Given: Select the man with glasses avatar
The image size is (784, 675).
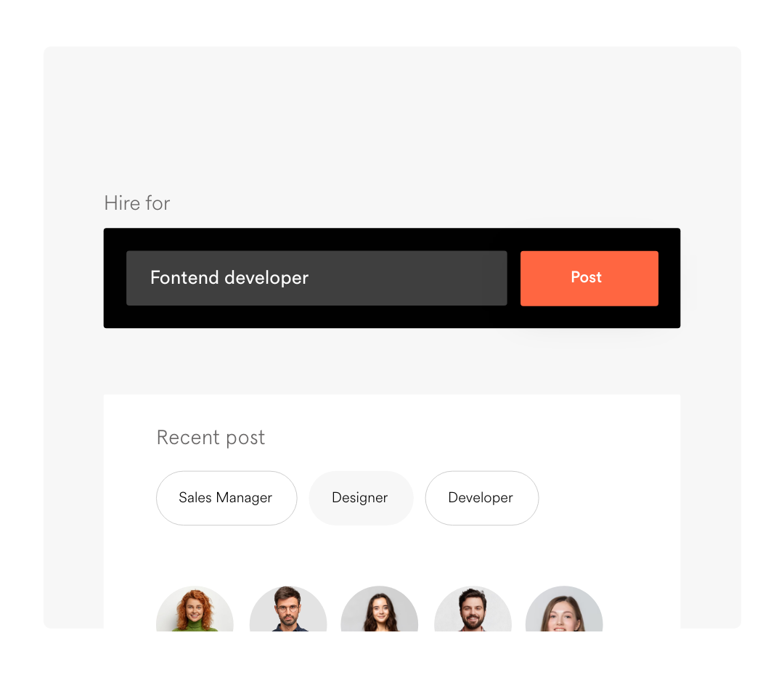Looking at the screenshot, I should [x=288, y=609].
